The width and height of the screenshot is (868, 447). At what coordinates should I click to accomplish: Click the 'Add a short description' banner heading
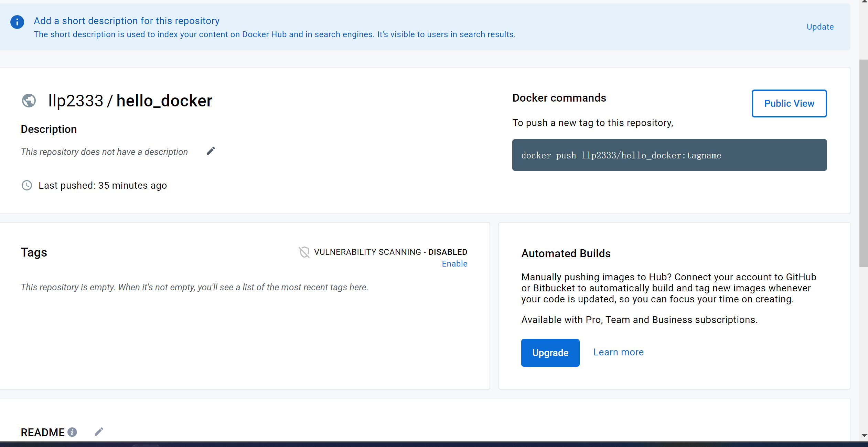click(127, 21)
